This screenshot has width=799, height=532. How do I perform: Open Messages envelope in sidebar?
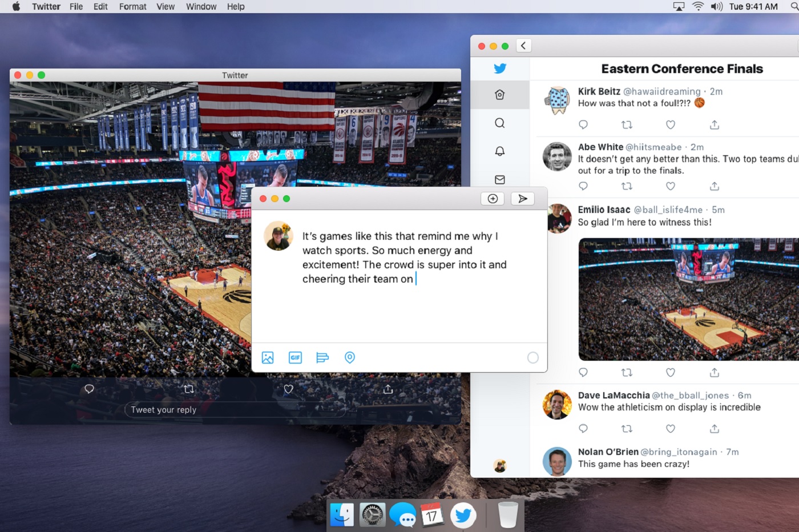coord(499,180)
